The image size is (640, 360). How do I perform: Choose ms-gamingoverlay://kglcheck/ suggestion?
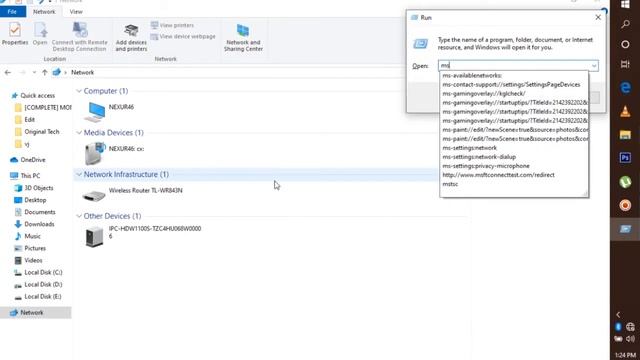514,93
